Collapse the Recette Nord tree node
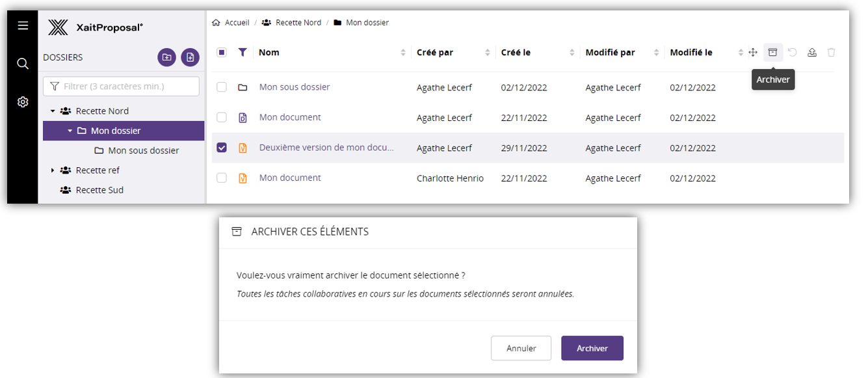Viewport: 868px width, 378px height. [53, 111]
